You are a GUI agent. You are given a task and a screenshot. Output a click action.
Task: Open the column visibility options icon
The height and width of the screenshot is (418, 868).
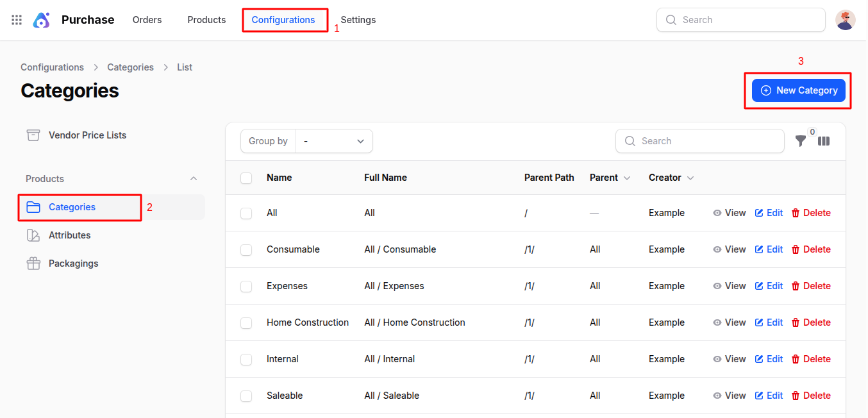[x=824, y=141]
